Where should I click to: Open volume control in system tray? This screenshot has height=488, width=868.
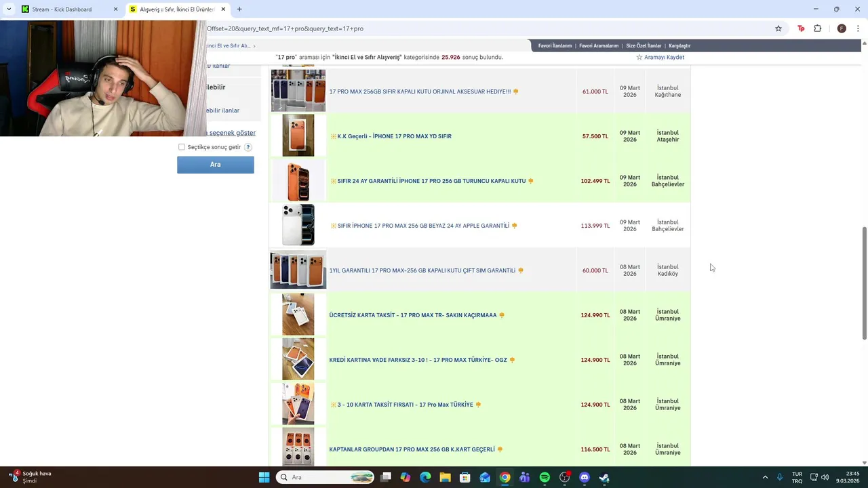pos(825,477)
